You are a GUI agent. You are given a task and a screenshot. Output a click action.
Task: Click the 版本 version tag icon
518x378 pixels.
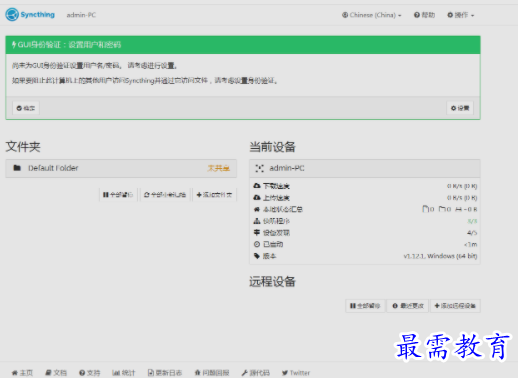tap(257, 256)
